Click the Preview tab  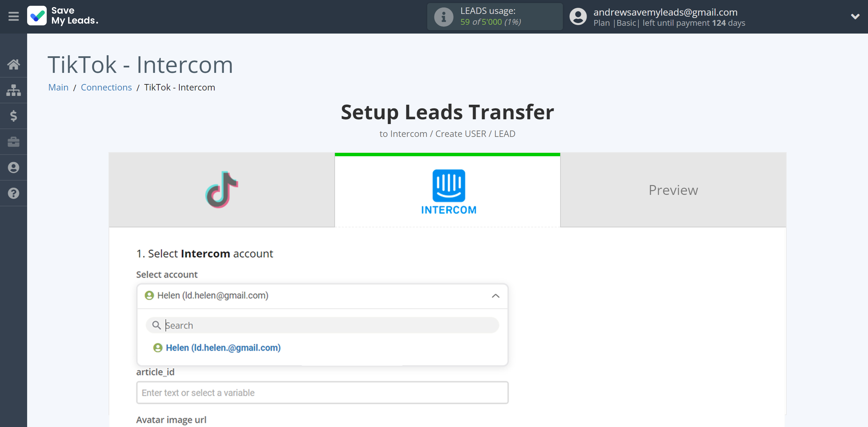(x=673, y=190)
